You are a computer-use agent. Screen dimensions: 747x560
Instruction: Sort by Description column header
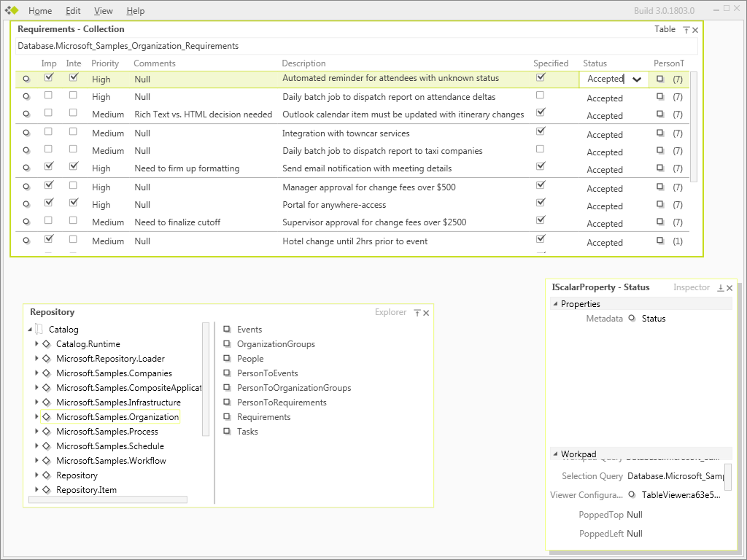tap(303, 63)
